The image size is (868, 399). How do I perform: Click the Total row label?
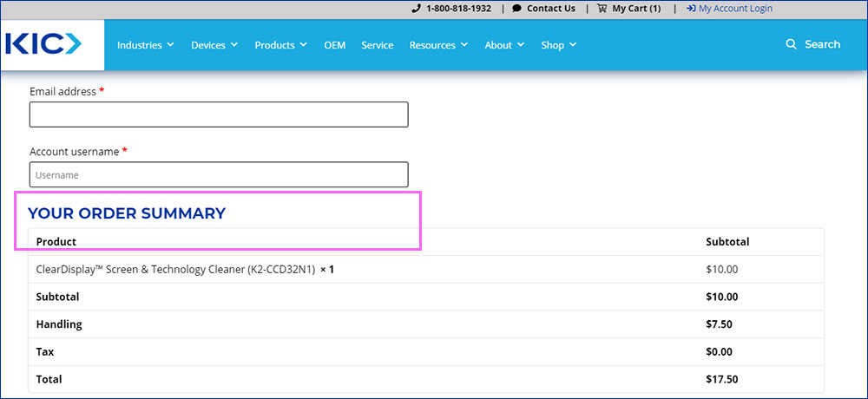tap(49, 380)
